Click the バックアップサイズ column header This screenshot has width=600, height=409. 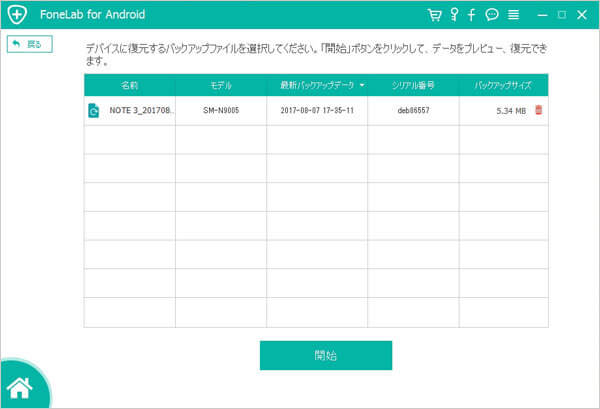click(x=503, y=85)
